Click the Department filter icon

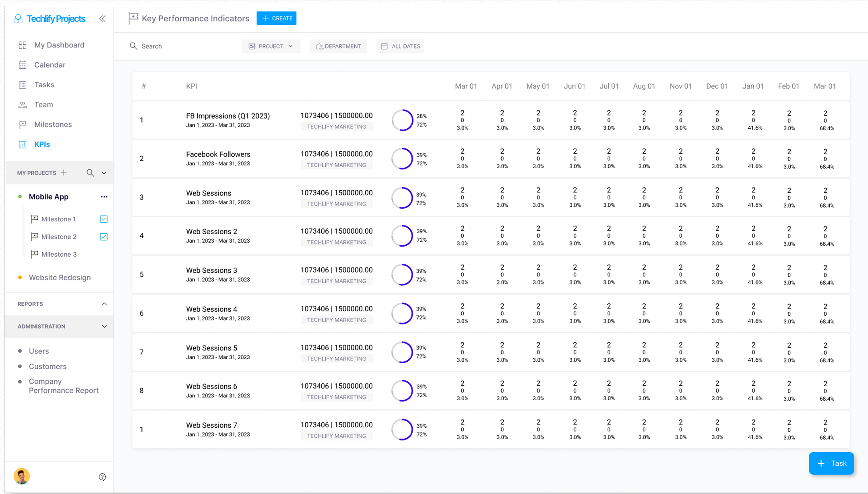(x=320, y=46)
